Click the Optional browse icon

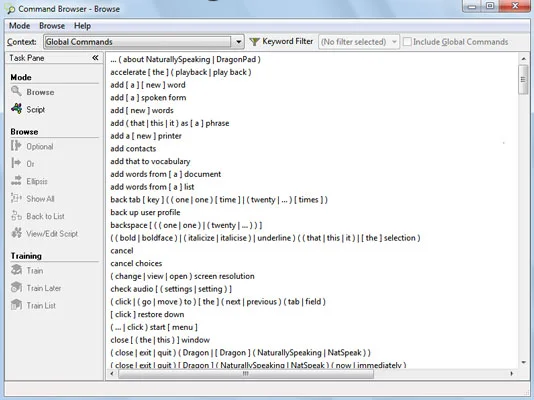(16, 146)
